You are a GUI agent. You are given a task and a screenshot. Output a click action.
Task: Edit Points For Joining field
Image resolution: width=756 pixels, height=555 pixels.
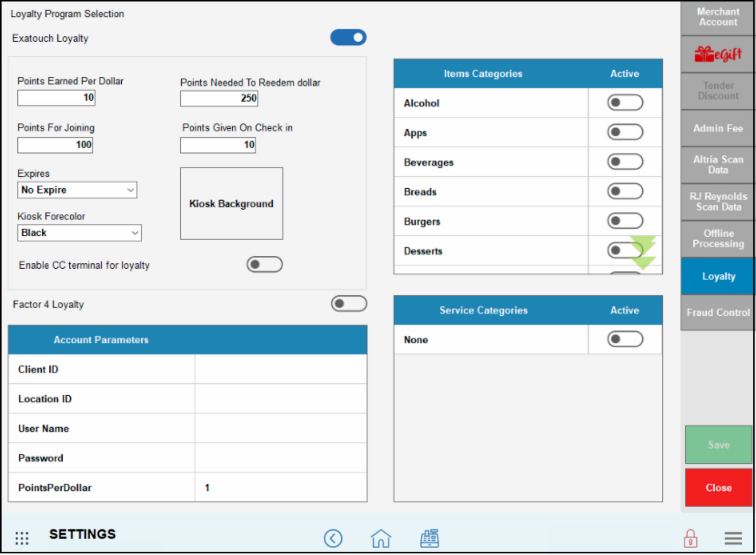pos(55,145)
